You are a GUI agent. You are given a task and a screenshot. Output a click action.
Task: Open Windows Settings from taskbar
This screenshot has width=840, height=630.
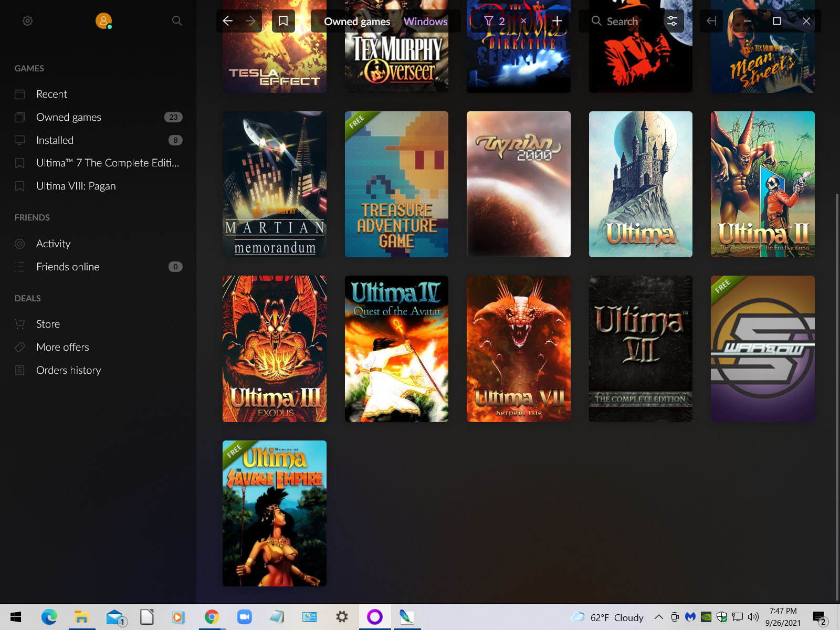(x=342, y=617)
